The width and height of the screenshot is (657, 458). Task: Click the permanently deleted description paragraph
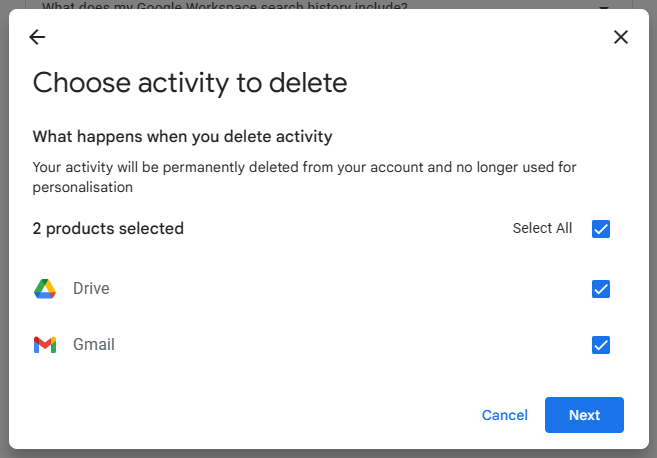click(305, 177)
